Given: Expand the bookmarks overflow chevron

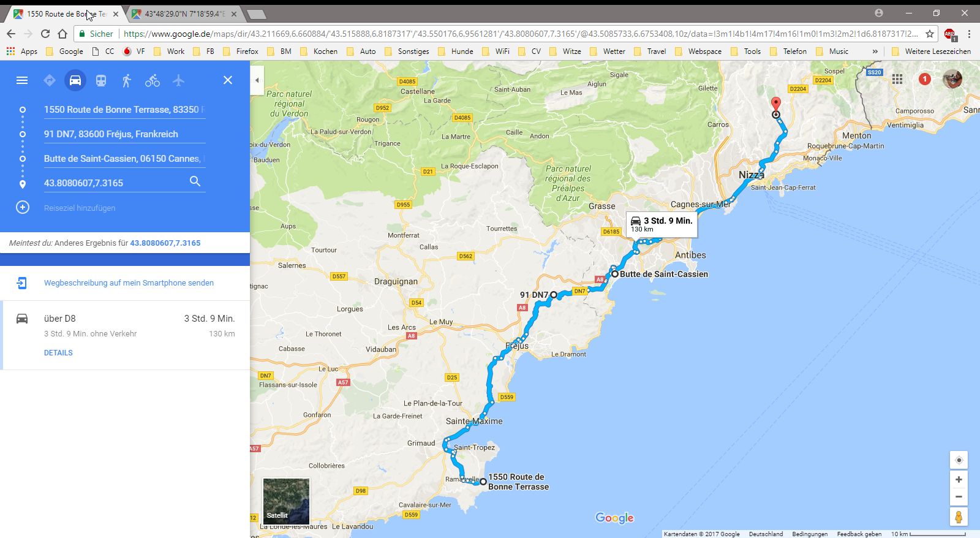Looking at the screenshot, I should pos(875,51).
